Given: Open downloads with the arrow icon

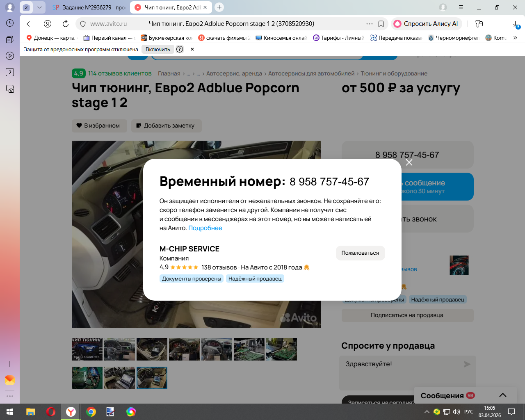Looking at the screenshot, I should tap(516, 25).
